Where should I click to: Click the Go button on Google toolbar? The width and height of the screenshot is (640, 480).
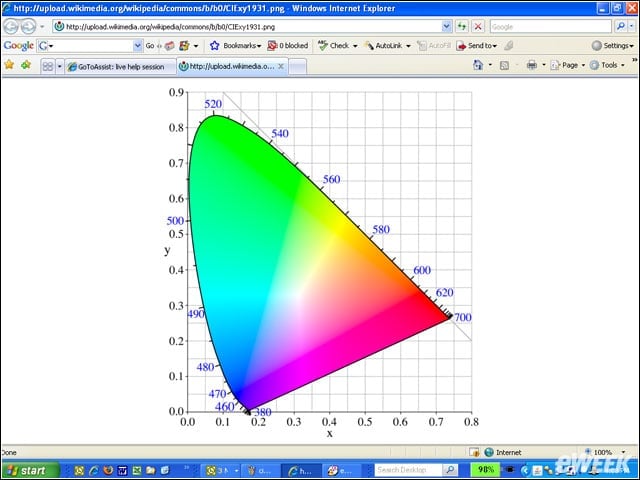click(x=150, y=46)
